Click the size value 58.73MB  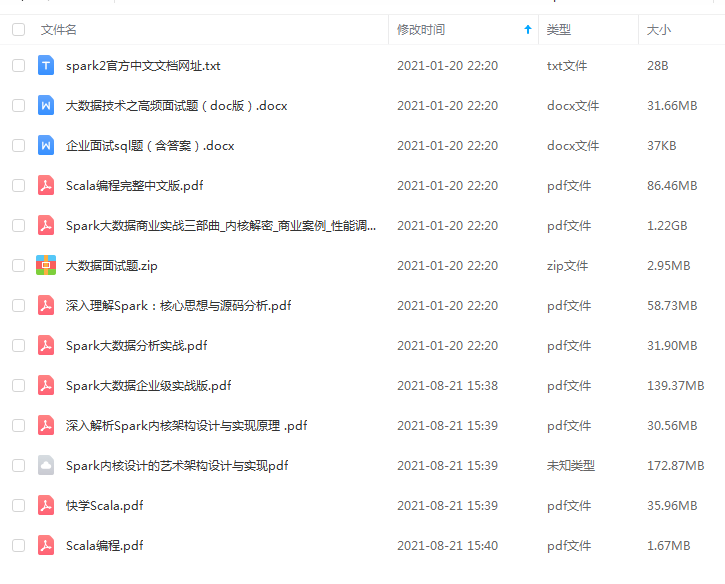coord(672,306)
